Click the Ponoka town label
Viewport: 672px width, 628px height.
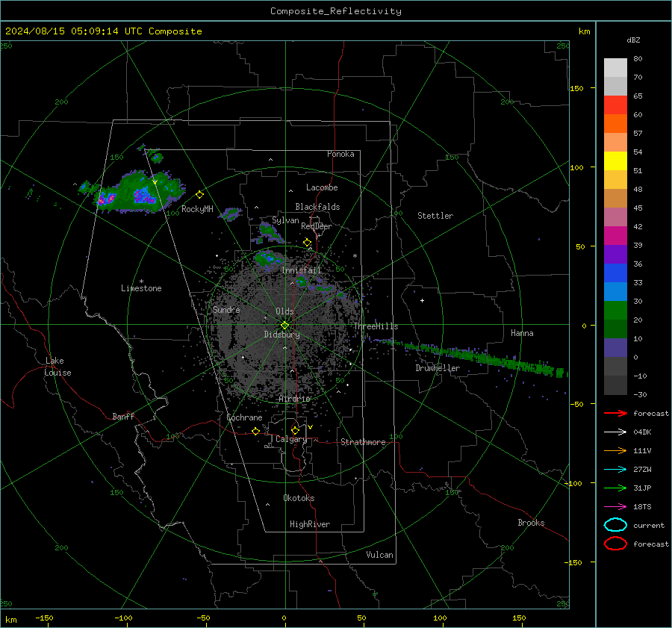point(340,154)
